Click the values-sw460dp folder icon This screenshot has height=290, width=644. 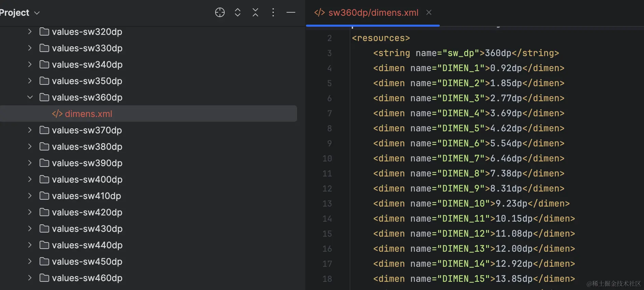click(x=44, y=278)
